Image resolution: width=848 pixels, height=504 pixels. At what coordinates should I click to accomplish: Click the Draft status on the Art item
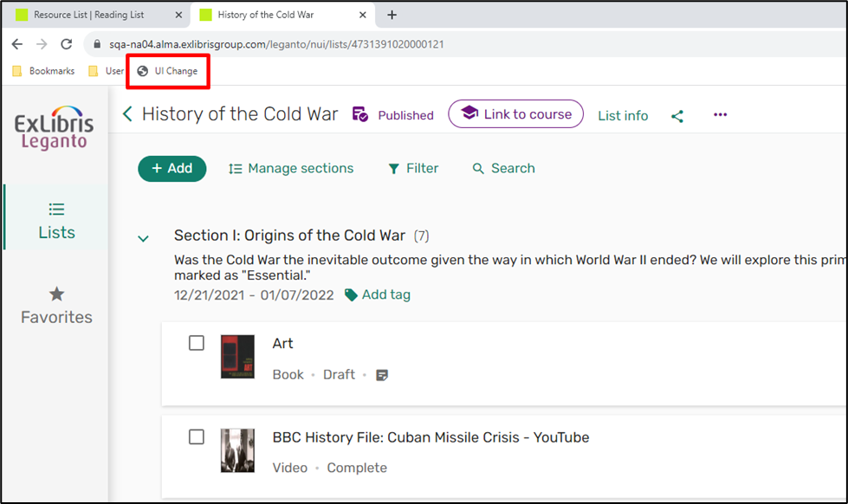pos(339,375)
